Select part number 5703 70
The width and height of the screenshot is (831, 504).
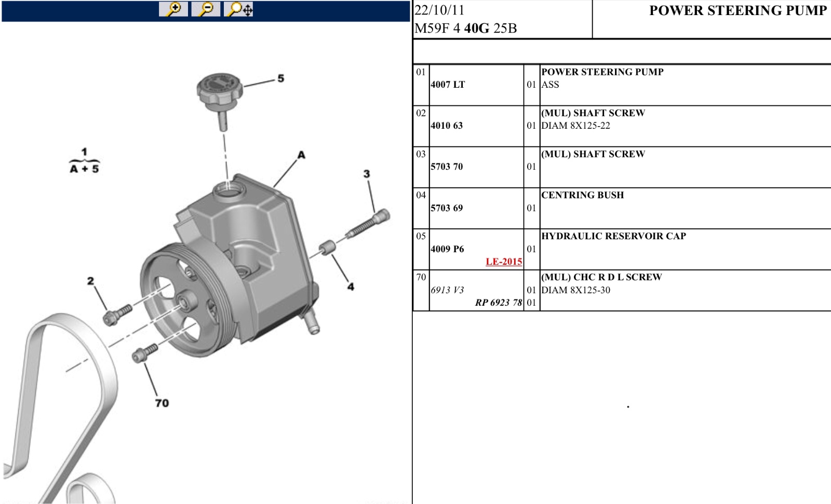click(x=447, y=167)
